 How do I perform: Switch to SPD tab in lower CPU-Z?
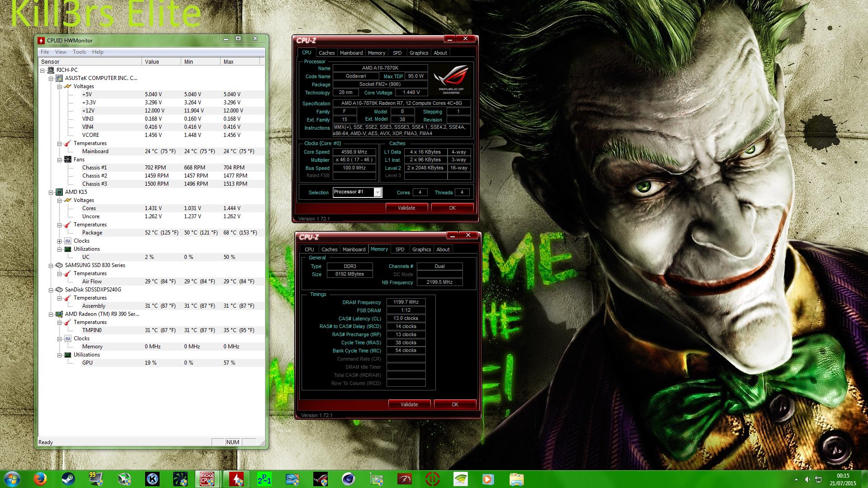tap(400, 249)
